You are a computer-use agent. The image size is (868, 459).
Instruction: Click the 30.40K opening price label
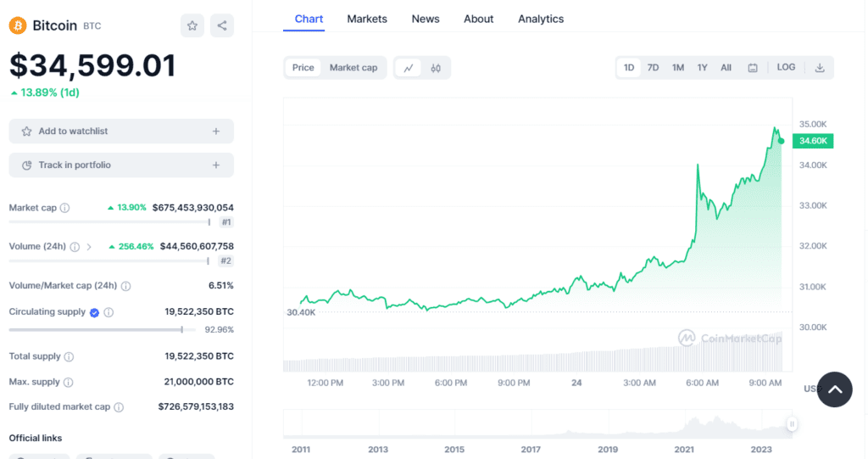click(x=301, y=312)
